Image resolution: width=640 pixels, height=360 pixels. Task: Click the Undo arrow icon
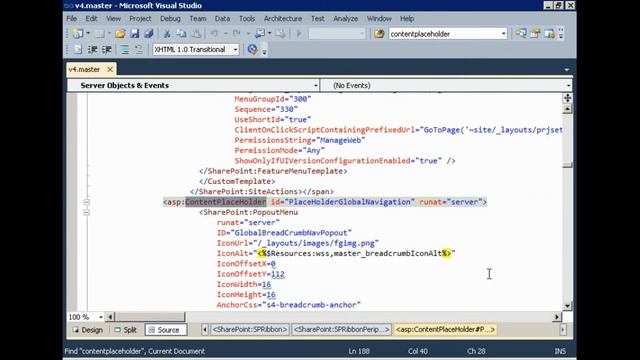214,34
